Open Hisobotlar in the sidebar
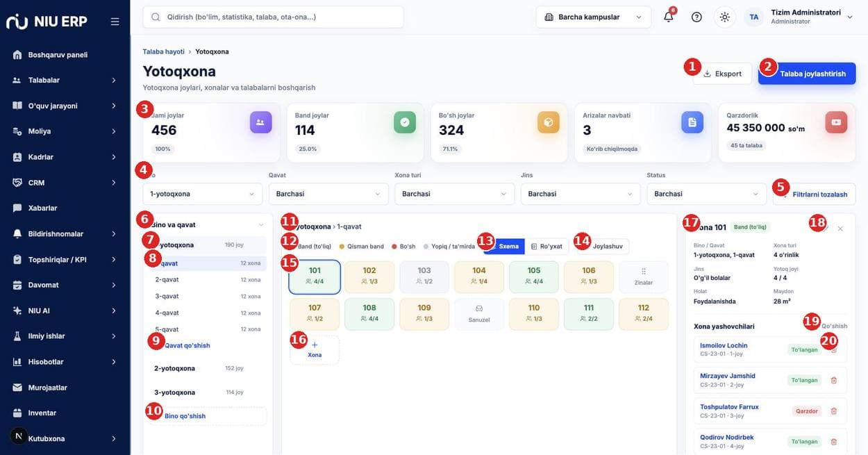The image size is (868, 455). pyautogui.click(x=65, y=362)
